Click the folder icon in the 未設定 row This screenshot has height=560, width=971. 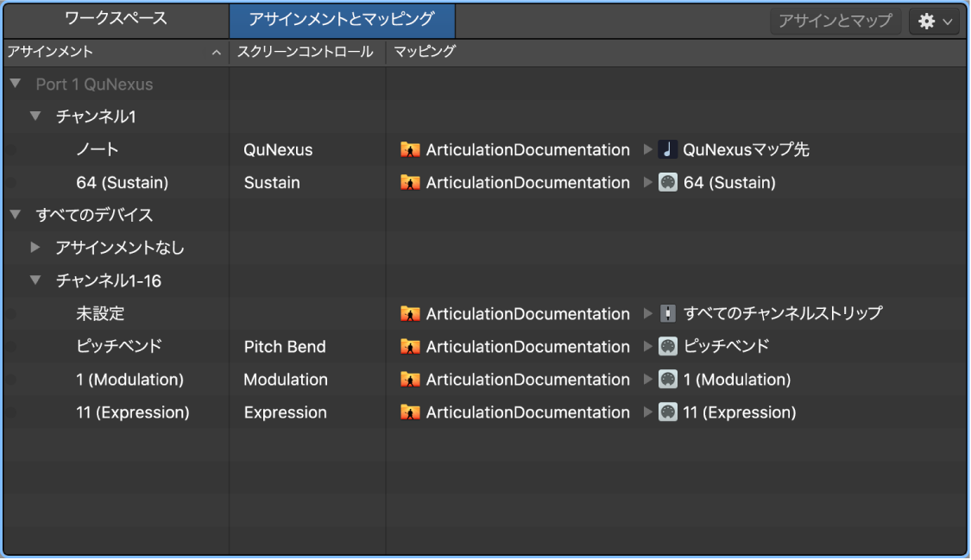tap(410, 314)
